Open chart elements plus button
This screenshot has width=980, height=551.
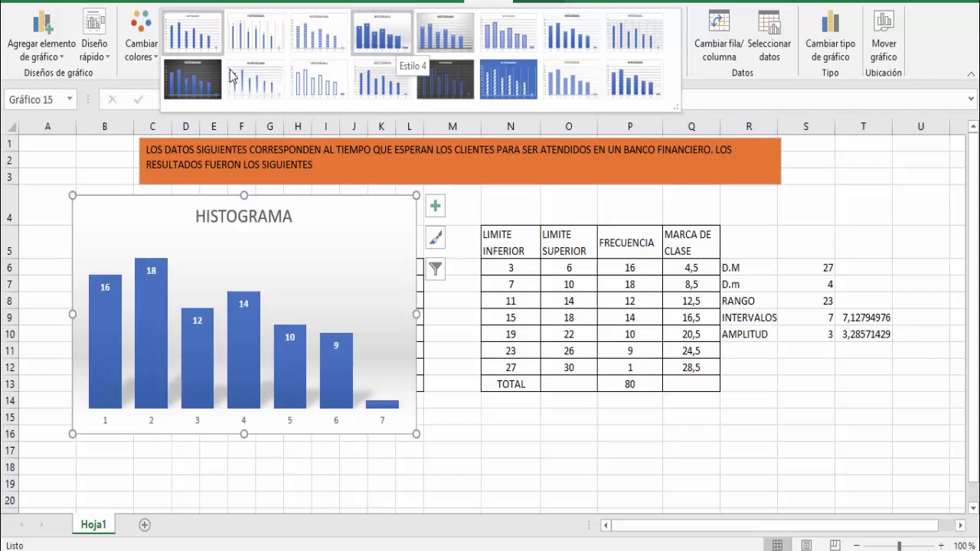[435, 206]
